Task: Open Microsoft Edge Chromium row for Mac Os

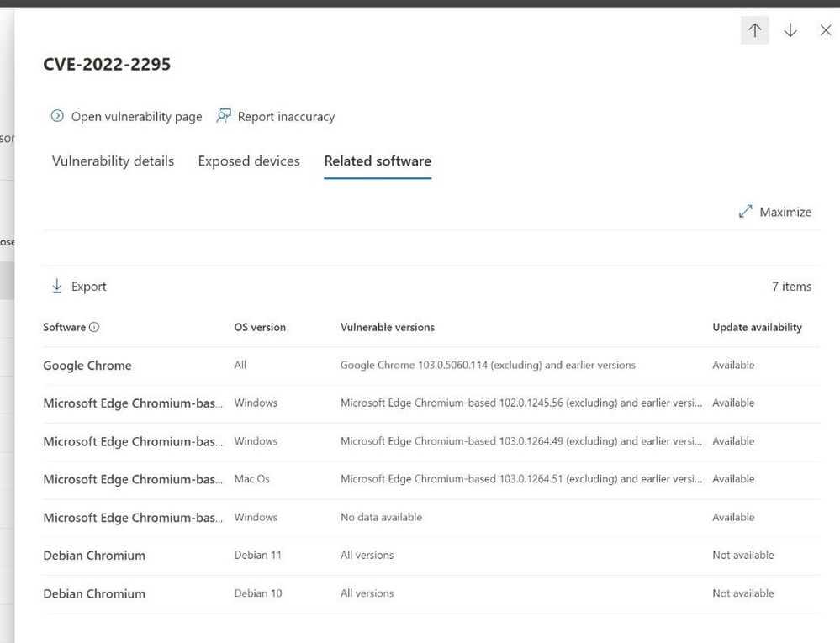Action: pyautogui.click(x=431, y=480)
